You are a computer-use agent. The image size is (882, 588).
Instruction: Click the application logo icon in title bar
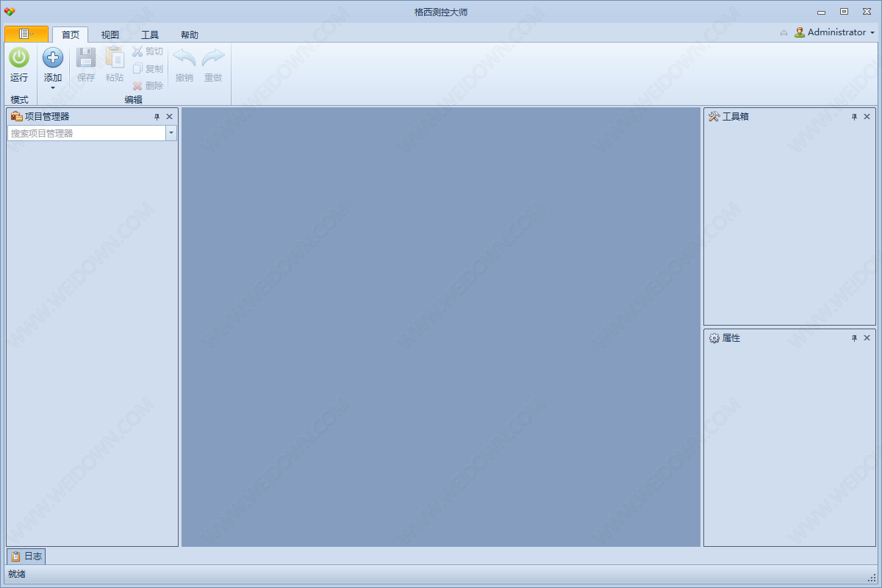(x=10, y=12)
